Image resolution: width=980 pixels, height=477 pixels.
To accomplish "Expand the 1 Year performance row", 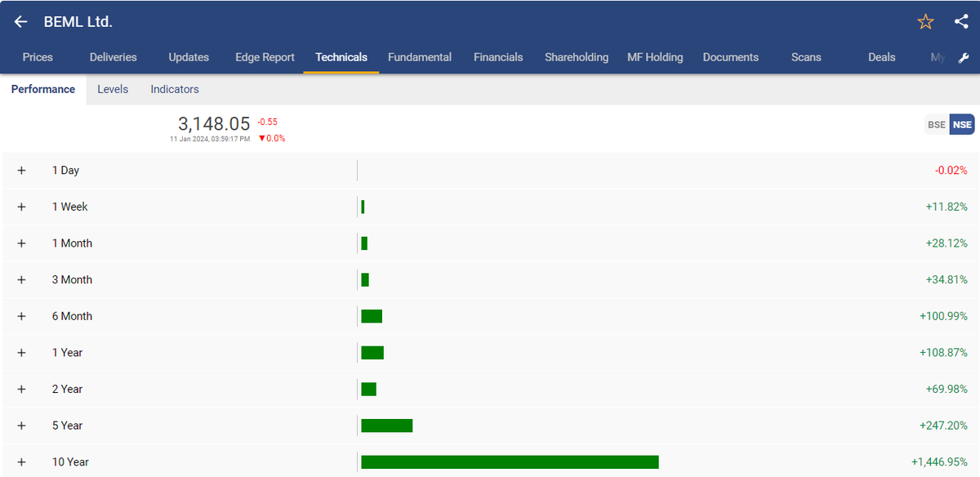I will point(21,353).
